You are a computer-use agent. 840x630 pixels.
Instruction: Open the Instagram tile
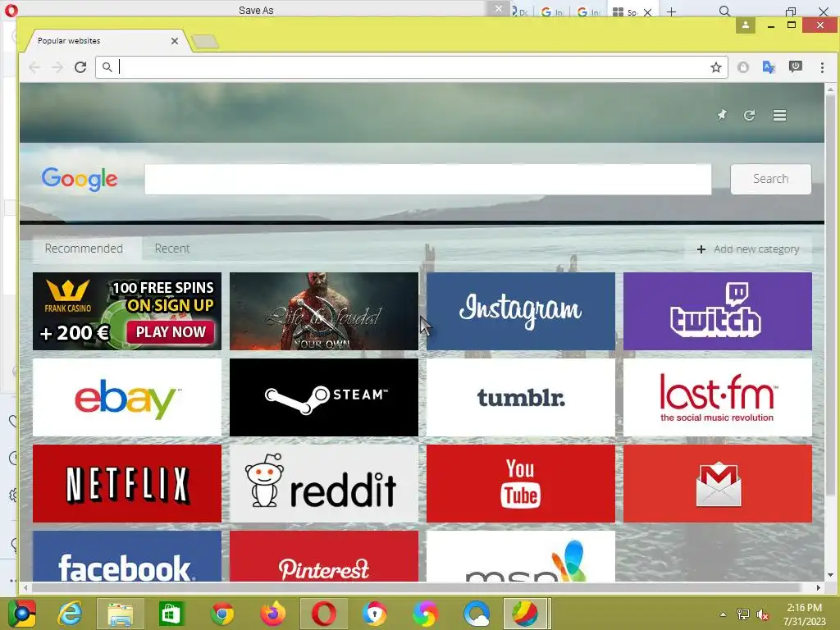521,311
